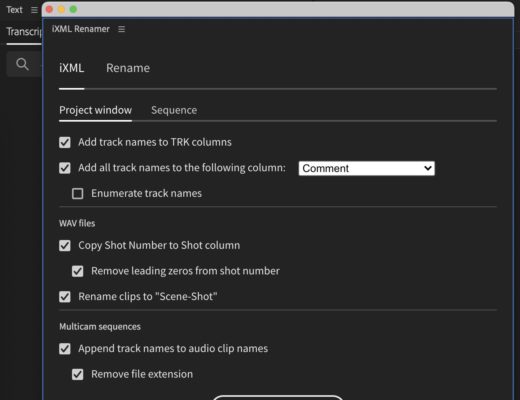Select the Sequence sub-tab

tap(174, 110)
